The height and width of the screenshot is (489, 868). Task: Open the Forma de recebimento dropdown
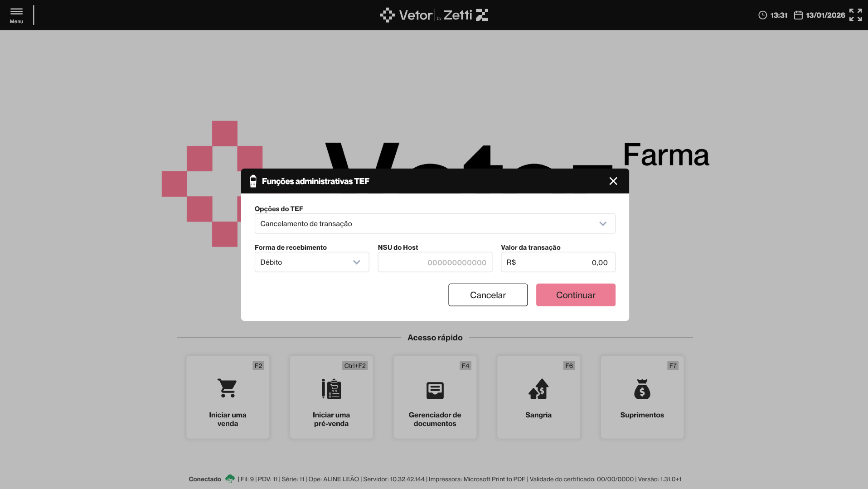tap(312, 262)
